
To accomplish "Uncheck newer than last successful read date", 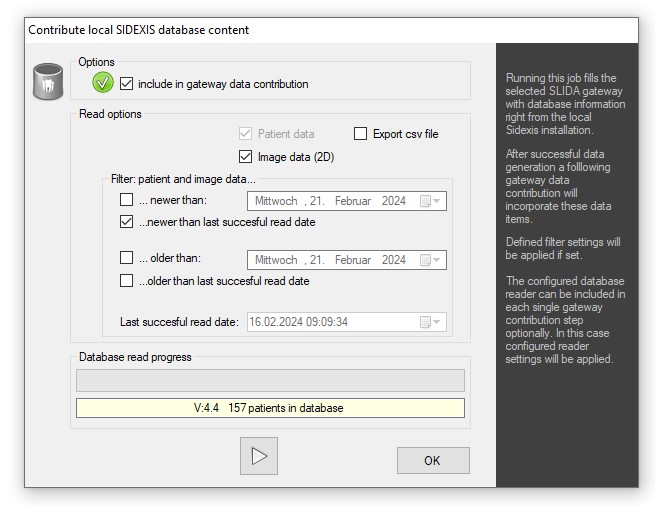I will pyautogui.click(x=126, y=222).
